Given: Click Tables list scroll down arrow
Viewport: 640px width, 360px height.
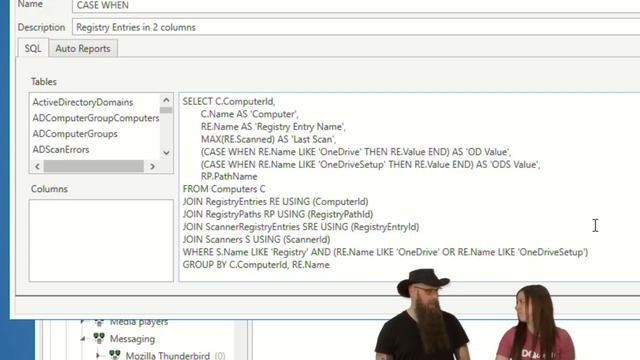Looking at the screenshot, I should 166,153.
